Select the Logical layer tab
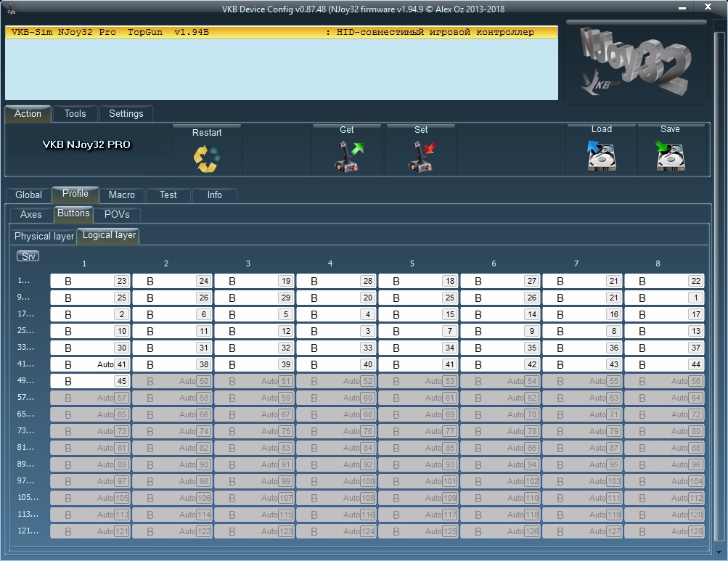 click(x=109, y=235)
